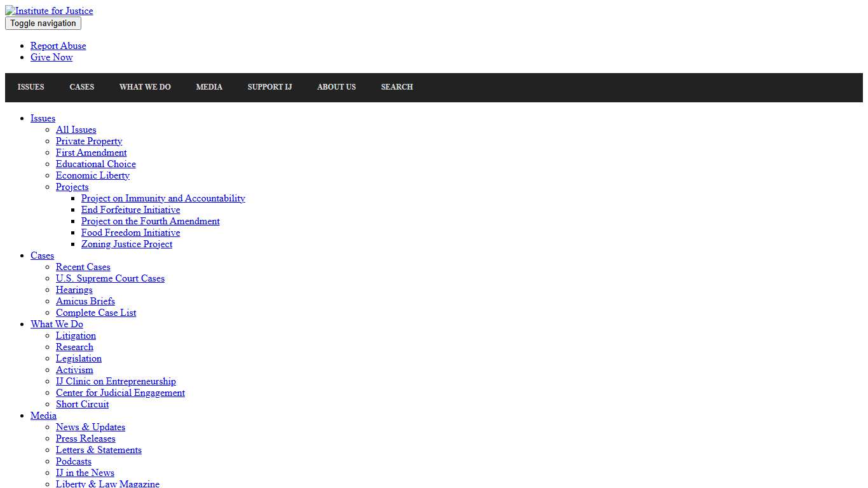
Task: Select CASES in the dark navigation bar
Action: pyautogui.click(x=81, y=87)
